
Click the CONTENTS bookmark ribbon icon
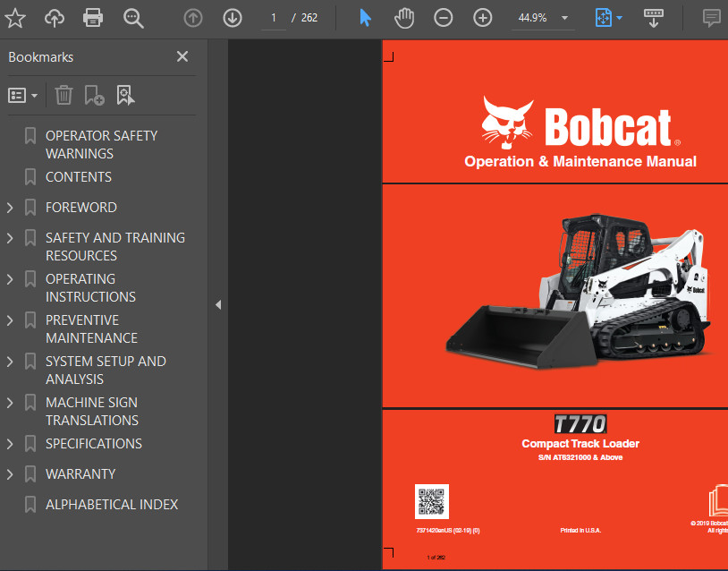tap(30, 177)
